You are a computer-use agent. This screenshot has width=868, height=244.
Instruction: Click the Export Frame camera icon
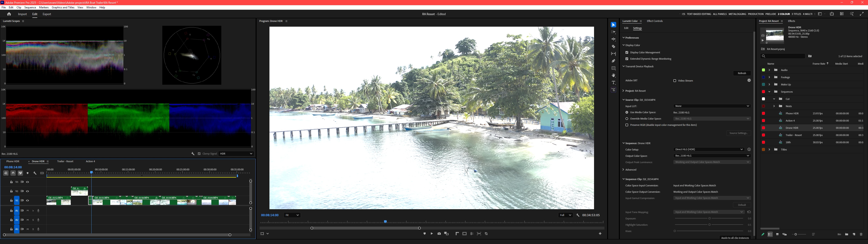tap(439, 234)
